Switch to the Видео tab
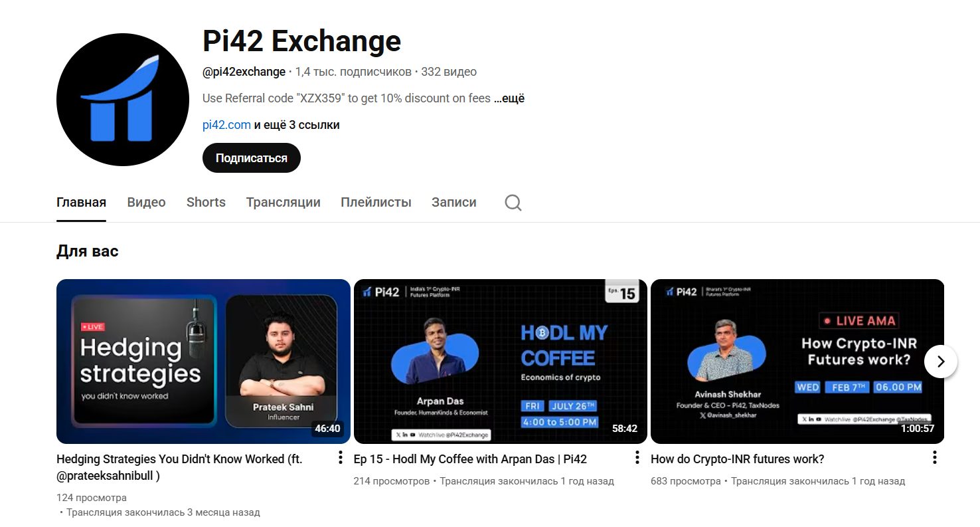980x527 pixels. click(146, 202)
